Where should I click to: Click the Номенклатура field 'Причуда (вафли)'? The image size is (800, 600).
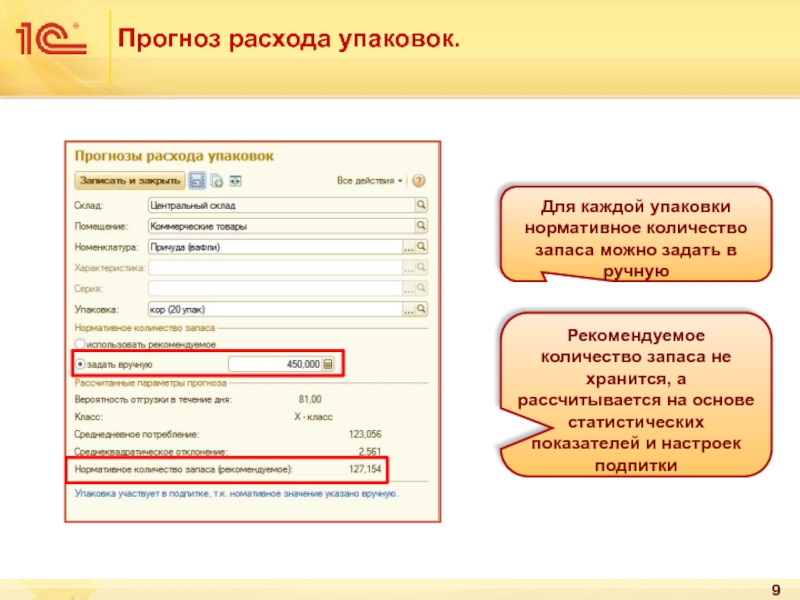[x=275, y=247]
